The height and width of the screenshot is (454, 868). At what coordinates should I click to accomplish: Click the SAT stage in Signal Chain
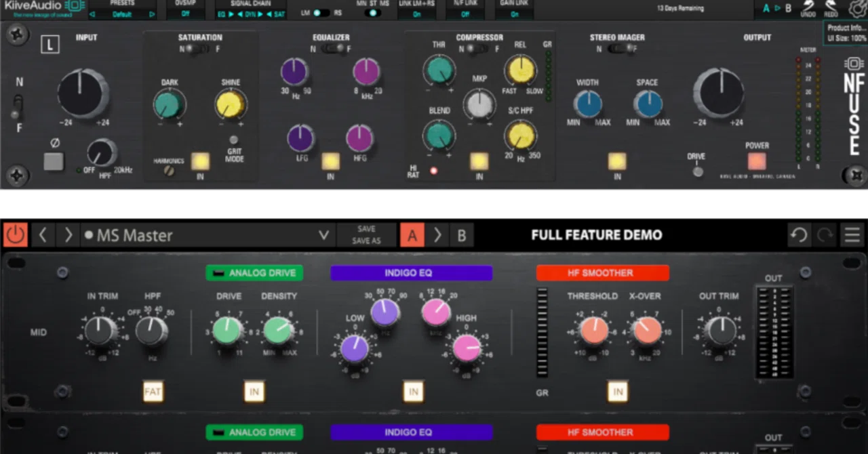(279, 14)
